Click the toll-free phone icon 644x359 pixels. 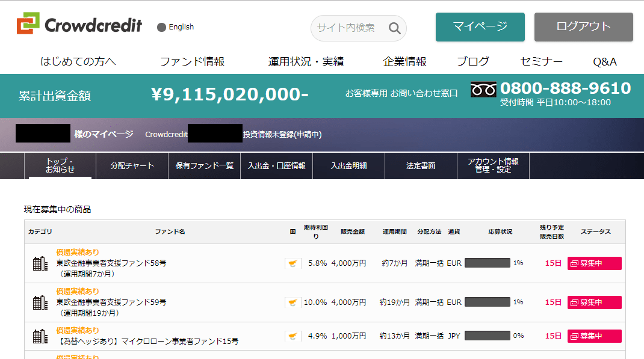pos(483,90)
